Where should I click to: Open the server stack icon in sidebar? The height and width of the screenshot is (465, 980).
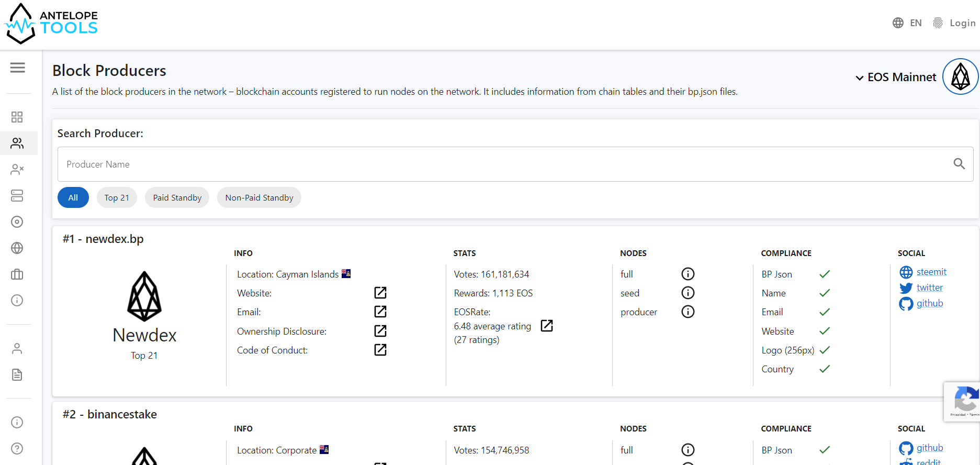tap(17, 195)
